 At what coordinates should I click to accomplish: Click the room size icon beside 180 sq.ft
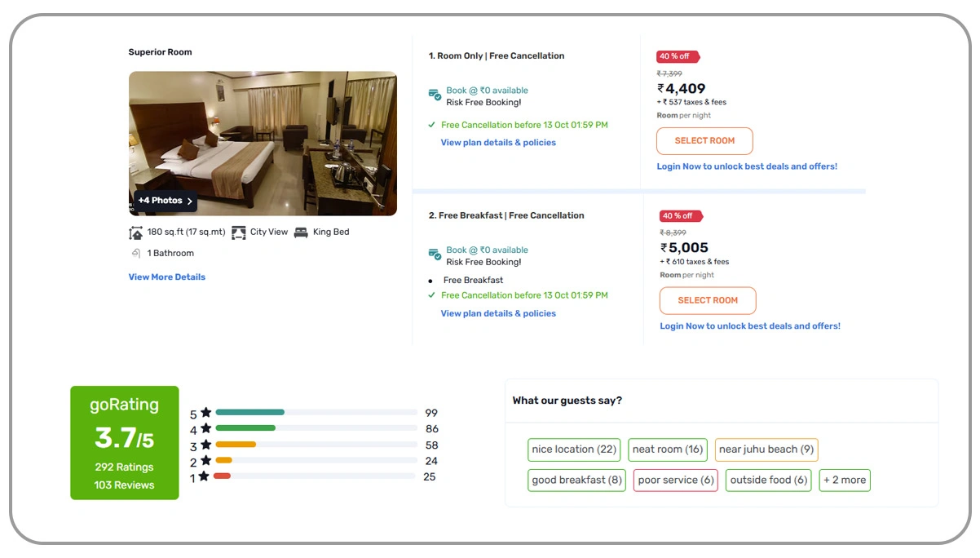click(x=136, y=232)
